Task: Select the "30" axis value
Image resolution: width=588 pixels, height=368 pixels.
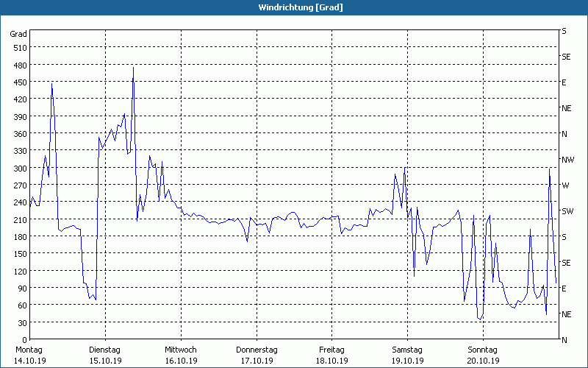Action: [x=22, y=323]
